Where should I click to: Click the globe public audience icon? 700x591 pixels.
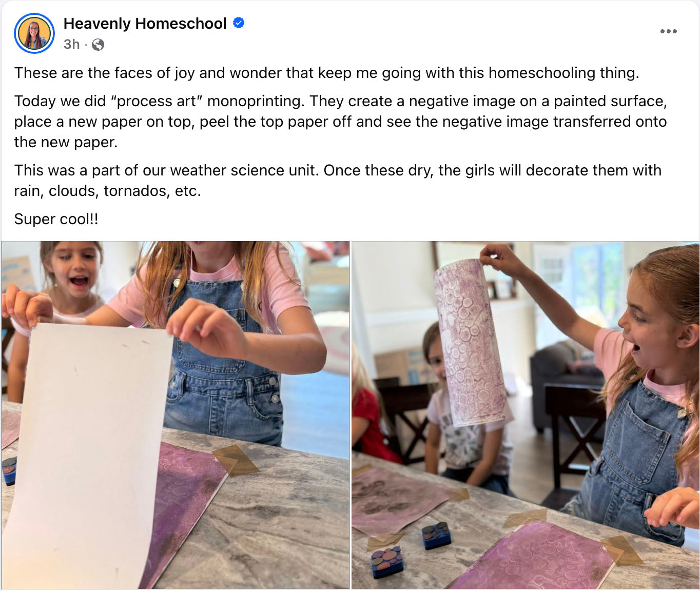pos(98,45)
